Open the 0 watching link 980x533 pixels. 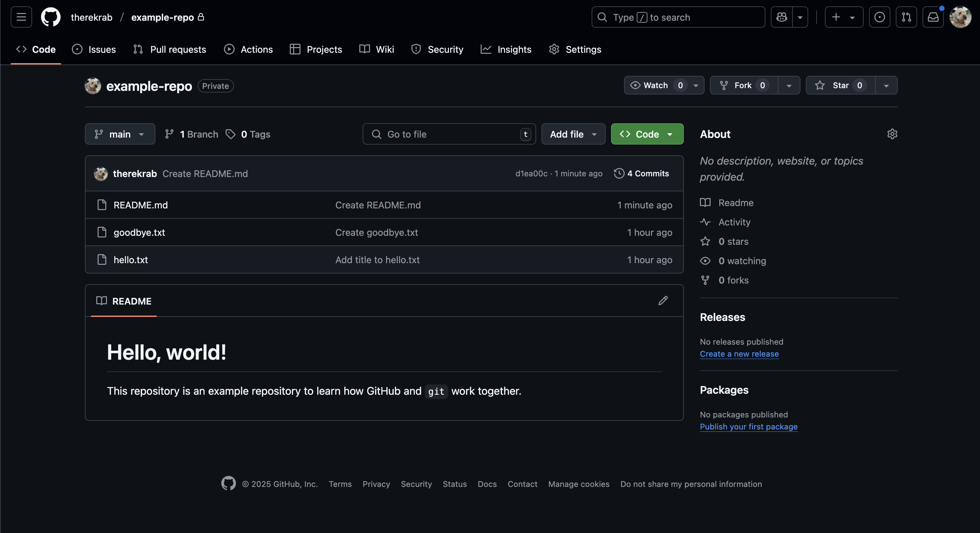click(x=733, y=261)
